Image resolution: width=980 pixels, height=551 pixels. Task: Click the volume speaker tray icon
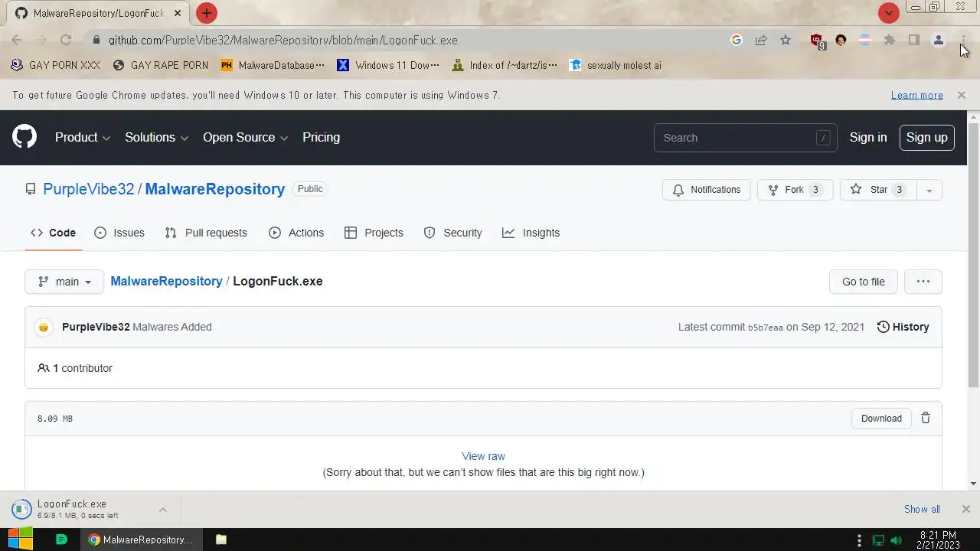pyautogui.click(x=897, y=540)
